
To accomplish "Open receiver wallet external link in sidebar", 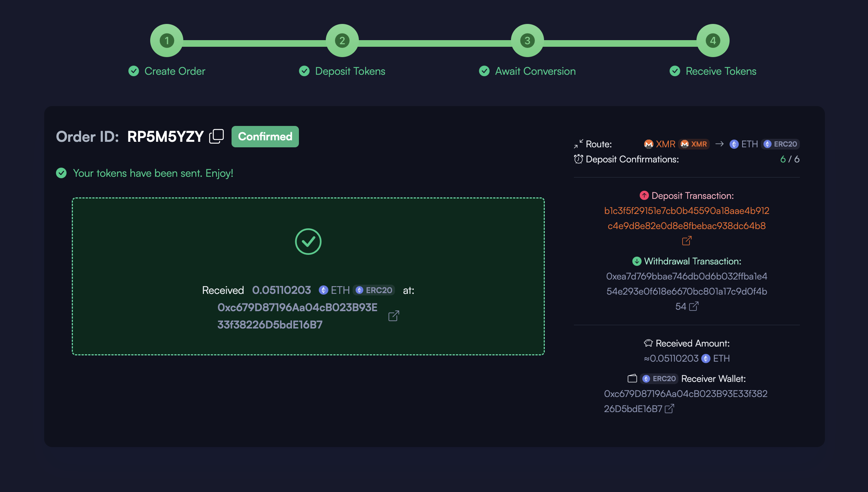I will 669,409.
